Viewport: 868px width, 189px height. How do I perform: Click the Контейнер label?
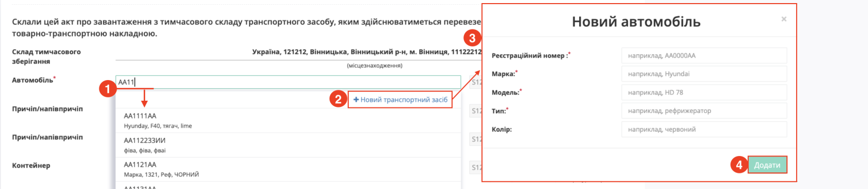coord(31,166)
